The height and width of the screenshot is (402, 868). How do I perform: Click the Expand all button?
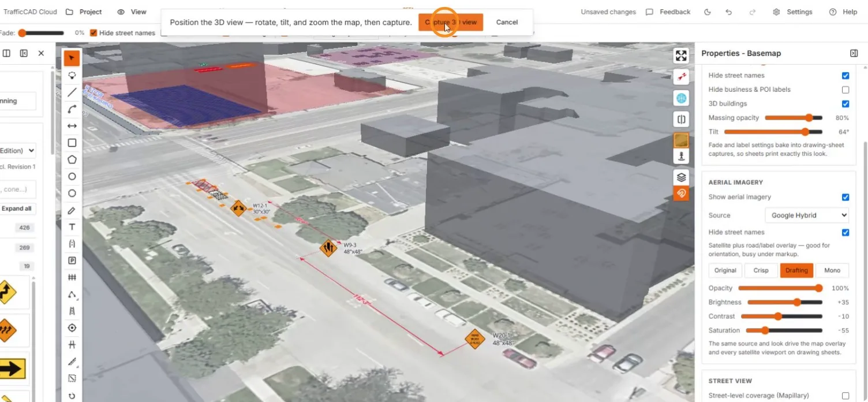(x=17, y=209)
